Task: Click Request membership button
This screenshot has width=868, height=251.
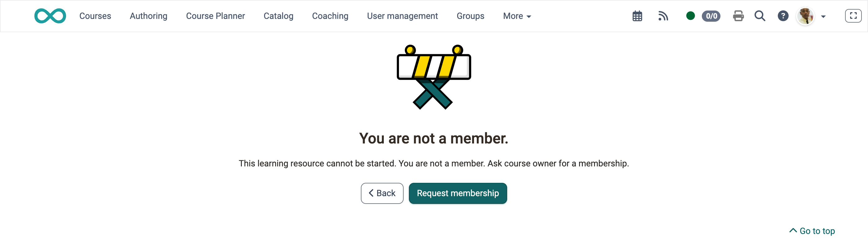Action: (x=458, y=193)
